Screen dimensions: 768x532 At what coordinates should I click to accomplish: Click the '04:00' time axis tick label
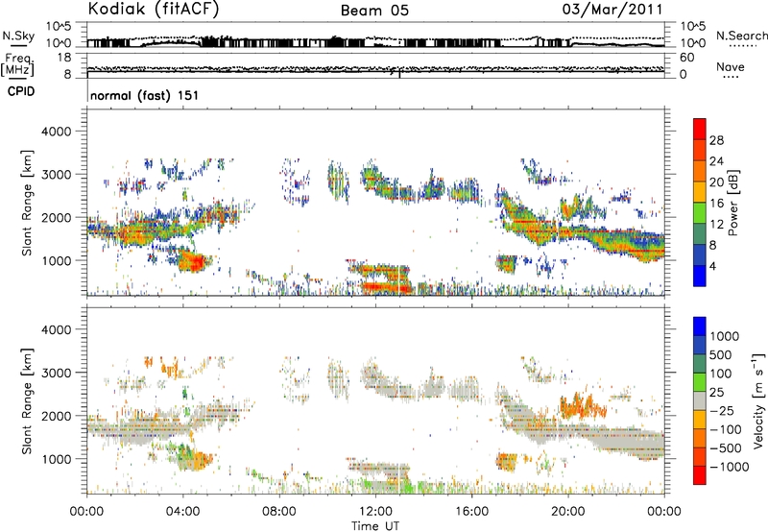point(182,512)
